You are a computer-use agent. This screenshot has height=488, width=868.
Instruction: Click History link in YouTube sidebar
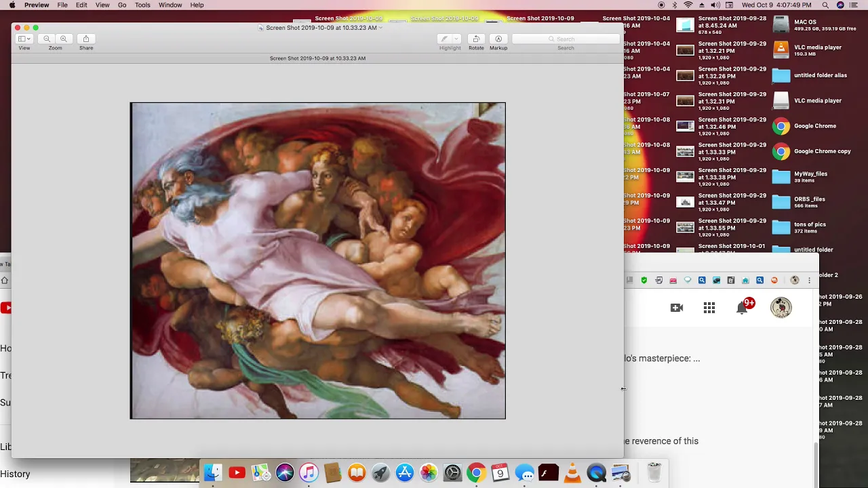15,474
